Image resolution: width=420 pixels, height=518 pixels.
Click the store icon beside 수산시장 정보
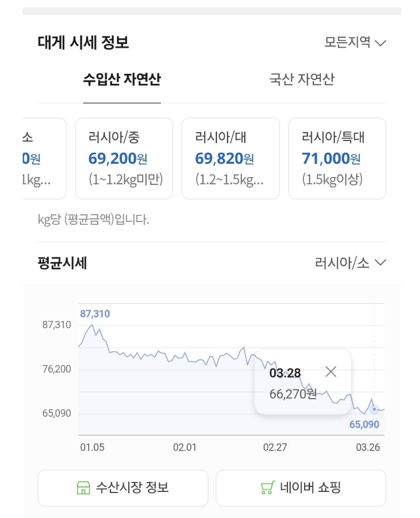click(x=83, y=488)
